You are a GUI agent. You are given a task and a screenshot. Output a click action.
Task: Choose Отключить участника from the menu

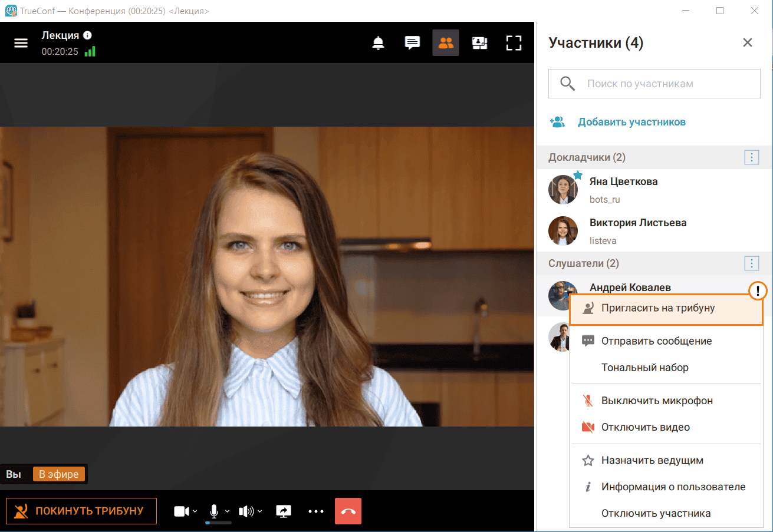(666, 514)
